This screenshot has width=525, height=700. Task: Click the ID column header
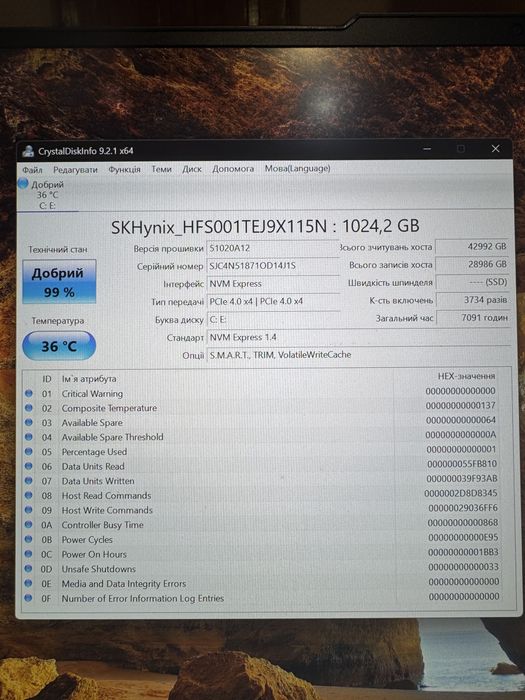(x=47, y=379)
